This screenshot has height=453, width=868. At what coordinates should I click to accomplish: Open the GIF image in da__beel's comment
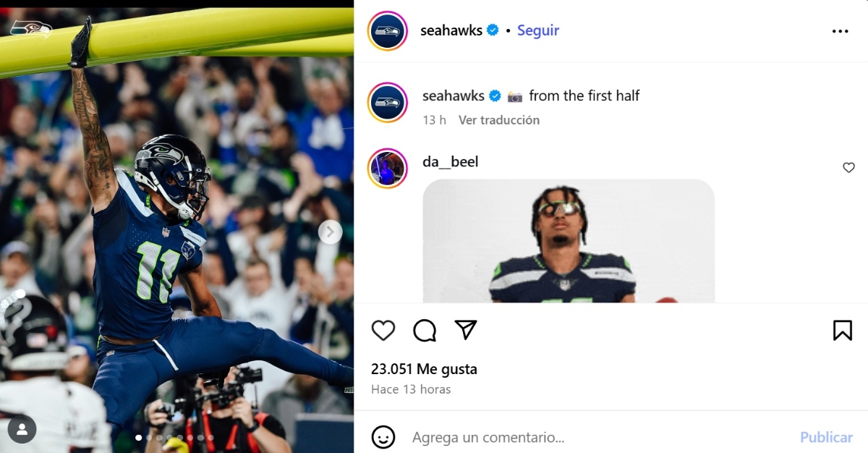point(569,241)
